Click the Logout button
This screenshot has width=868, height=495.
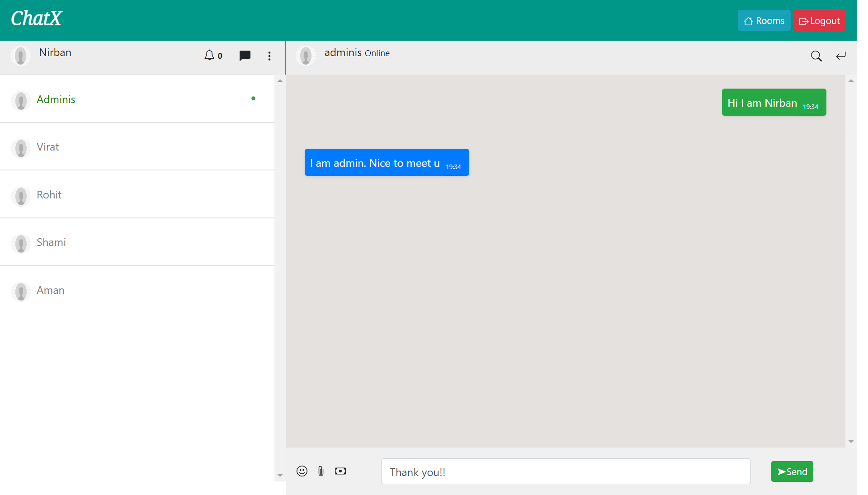820,20
